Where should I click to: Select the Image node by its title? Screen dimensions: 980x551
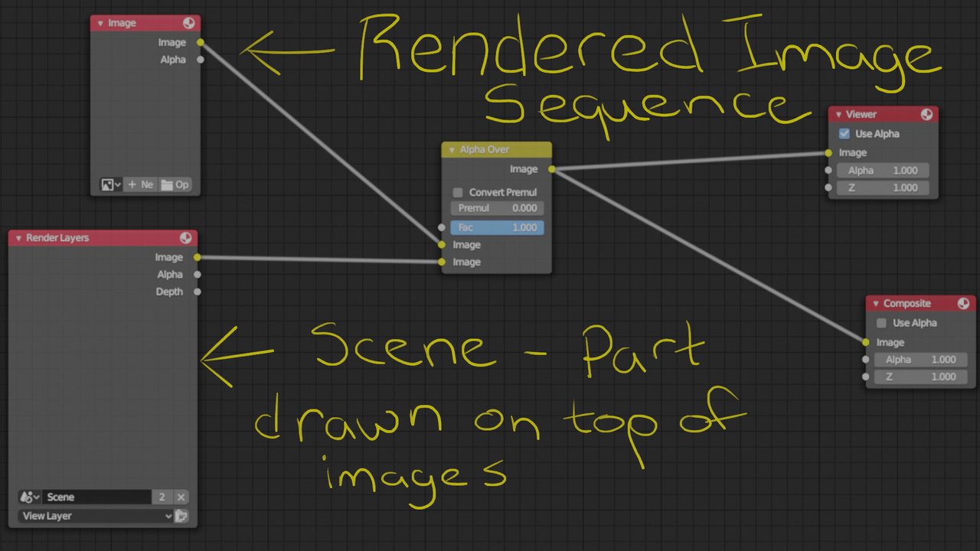click(x=122, y=24)
